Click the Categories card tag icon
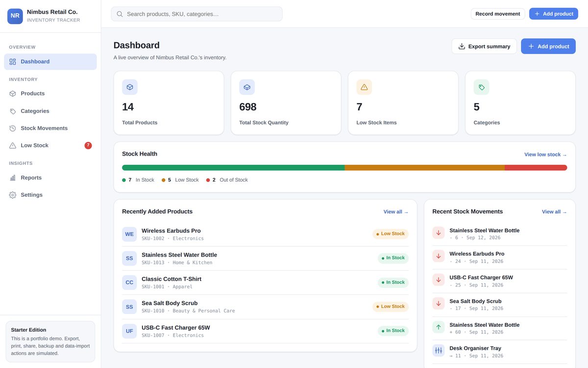Screen dimensions: 588x368 pyautogui.click(x=481, y=87)
